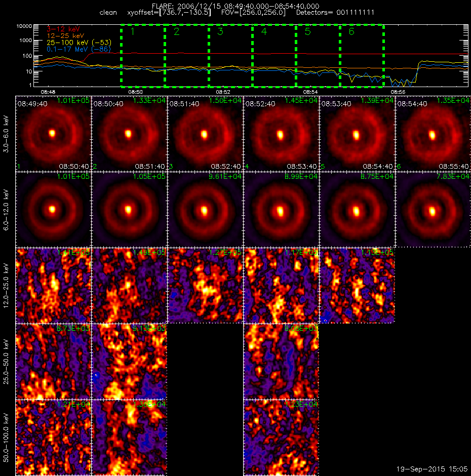Image resolution: width=471 pixels, height=476 pixels.
Task: Click the 08:54 time axis label
Action: click(310, 92)
